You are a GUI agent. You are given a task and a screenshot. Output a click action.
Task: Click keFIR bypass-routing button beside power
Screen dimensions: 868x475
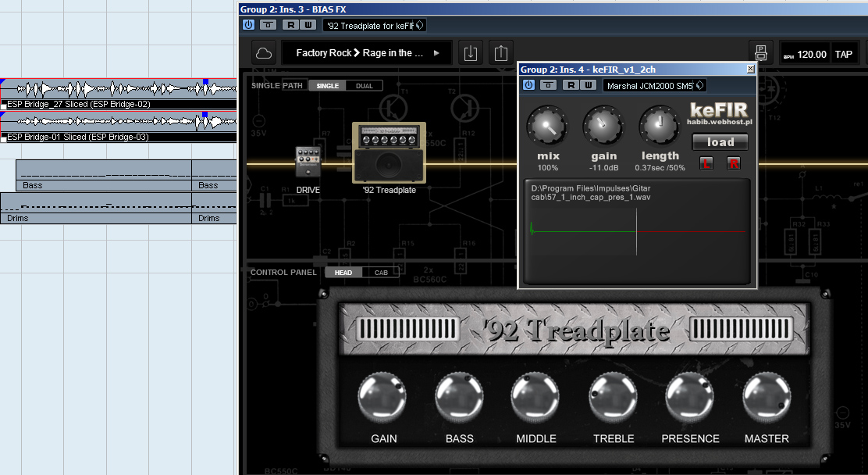tap(548, 85)
